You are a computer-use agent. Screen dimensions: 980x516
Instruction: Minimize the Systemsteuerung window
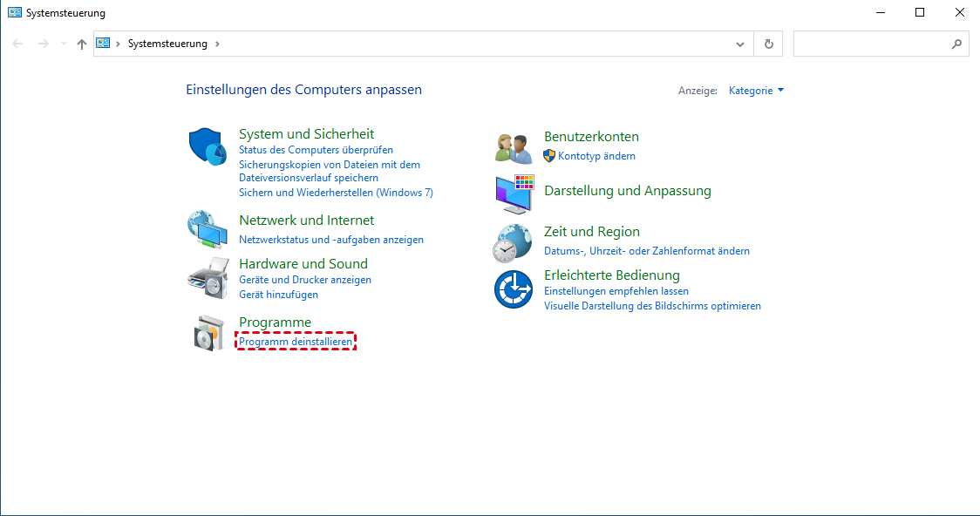(x=881, y=12)
